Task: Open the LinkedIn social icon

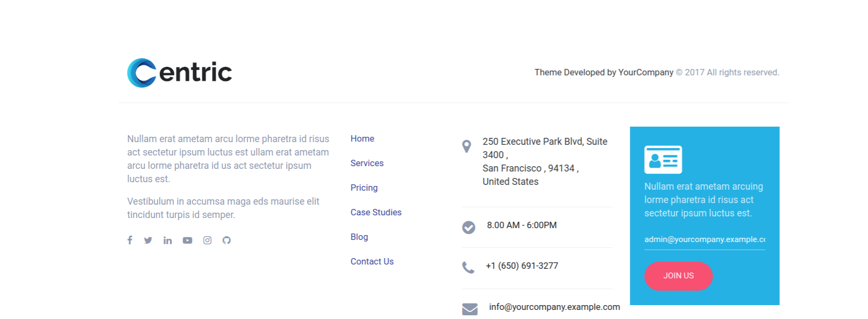Action: [168, 240]
